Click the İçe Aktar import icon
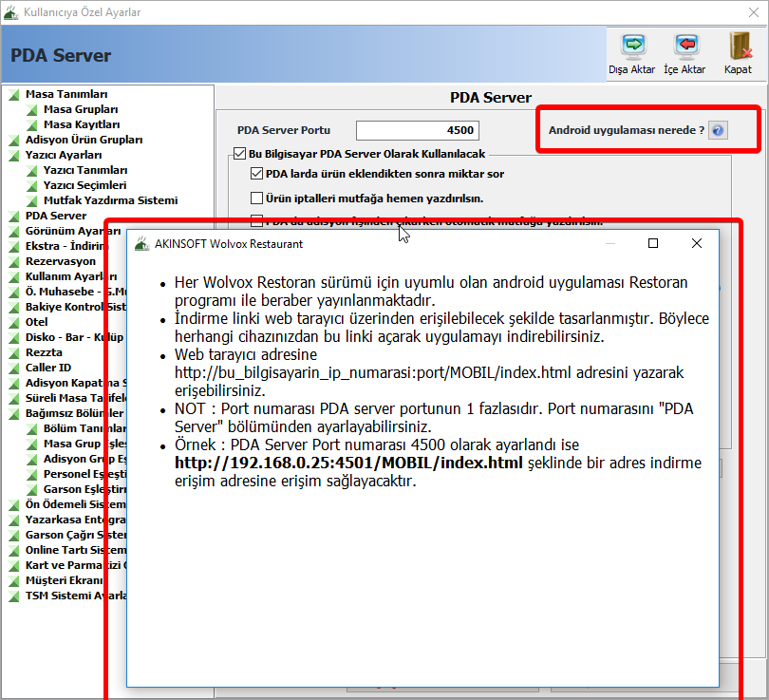Screen dimensions: 769x700 pos(686,47)
